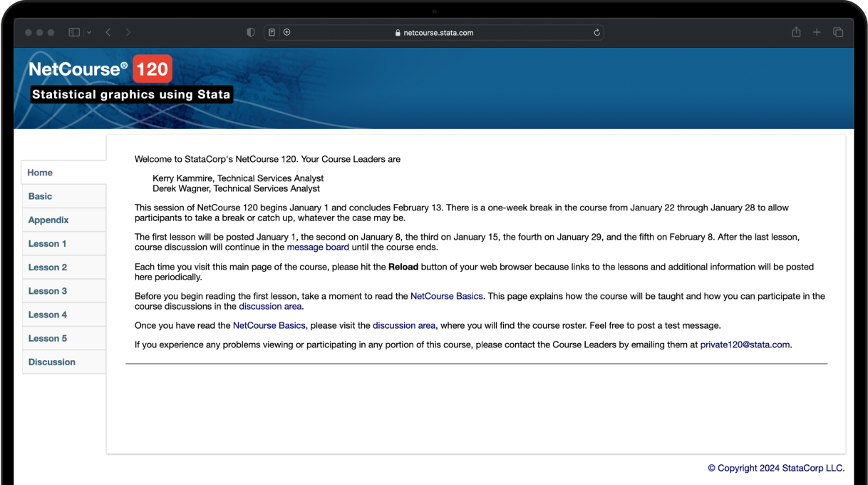The width and height of the screenshot is (868, 485).
Task: Go back to previous page
Action: click(108, 33)
